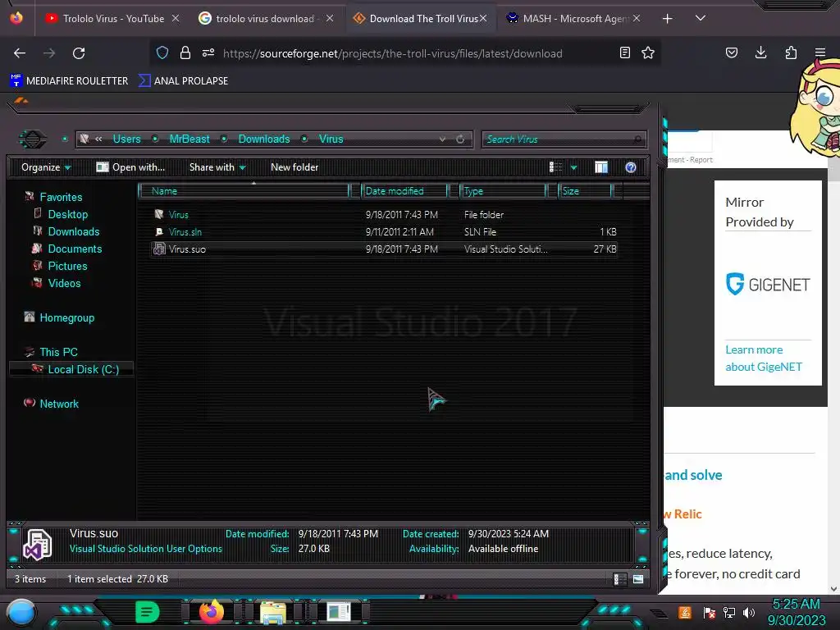Change view with the view icon

pos(555,167)
